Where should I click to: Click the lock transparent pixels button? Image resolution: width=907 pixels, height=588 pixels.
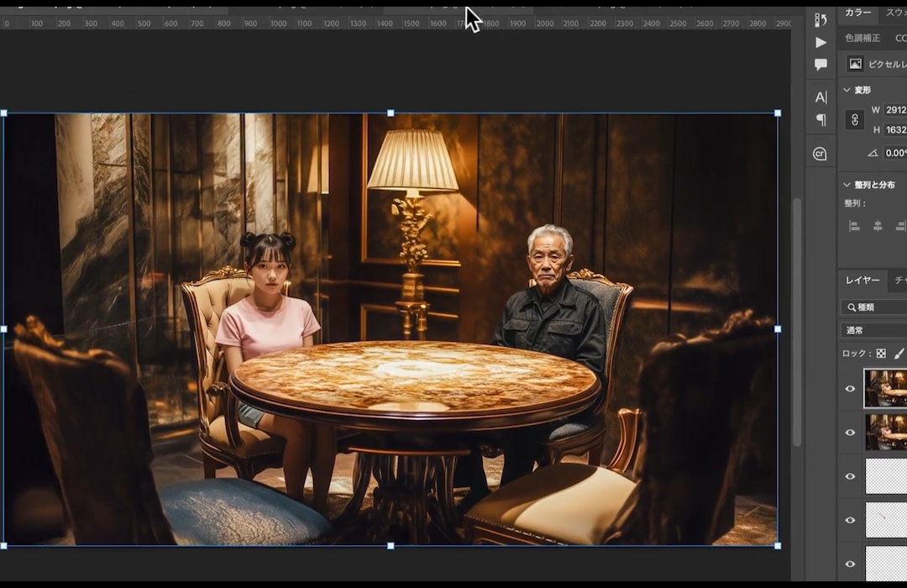point(881,354)
